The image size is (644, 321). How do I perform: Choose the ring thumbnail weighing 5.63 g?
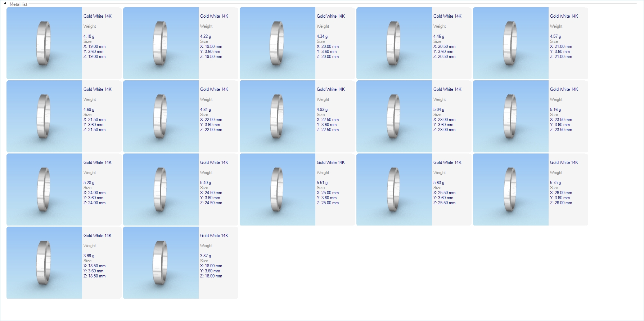(x=394, y=190)
